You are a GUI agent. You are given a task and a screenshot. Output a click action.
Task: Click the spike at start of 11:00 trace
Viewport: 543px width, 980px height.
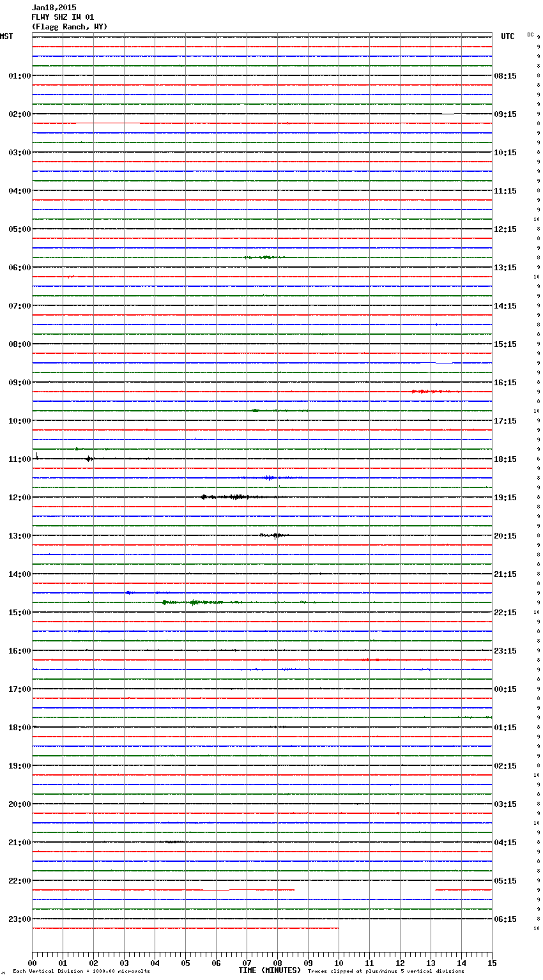tap(36, 456)
